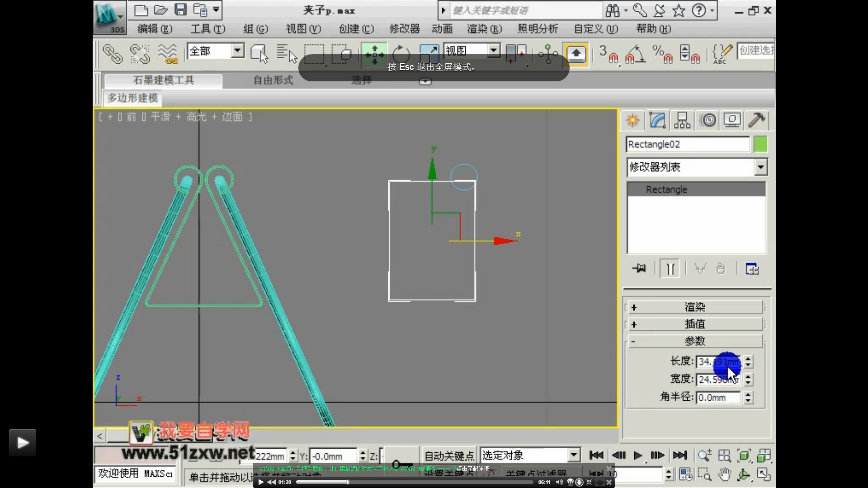Switch to the 石墨建模工具 tab
Viewport: 868px width, 488px height.
coord(163,80)
